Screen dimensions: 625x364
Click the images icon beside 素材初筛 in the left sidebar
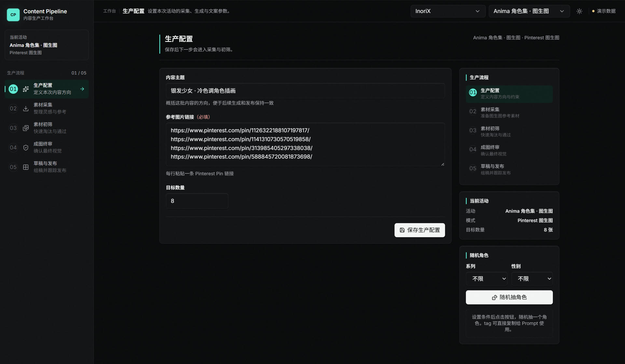26,128
